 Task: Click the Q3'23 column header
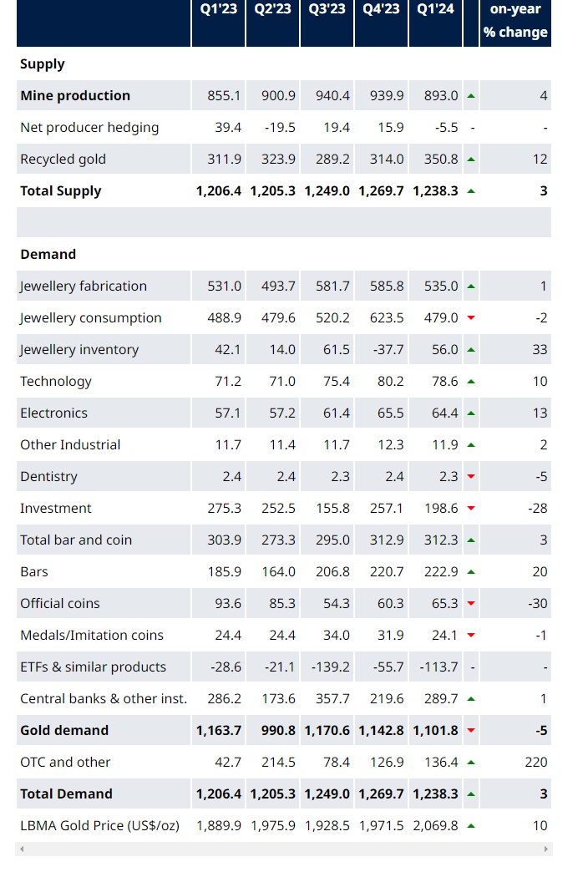coord(327,9)
